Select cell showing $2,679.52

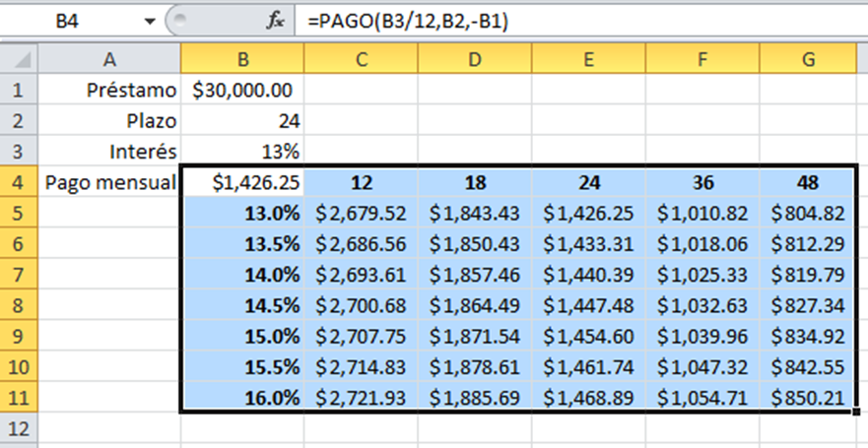361,213
